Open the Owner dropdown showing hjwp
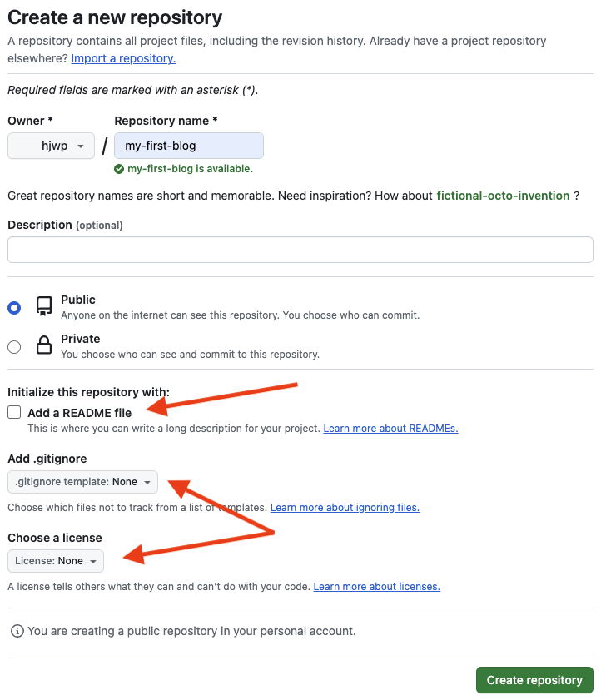Viewport: 601px width, 700px height. point(50,146)
